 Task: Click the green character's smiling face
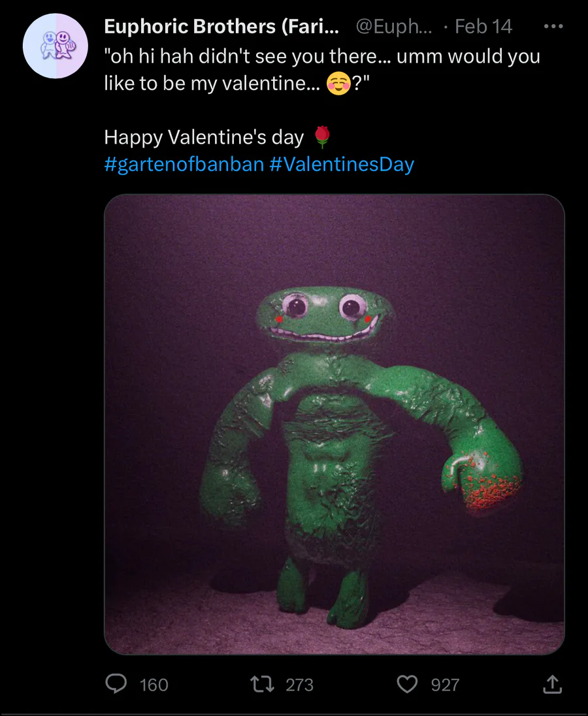324,314
